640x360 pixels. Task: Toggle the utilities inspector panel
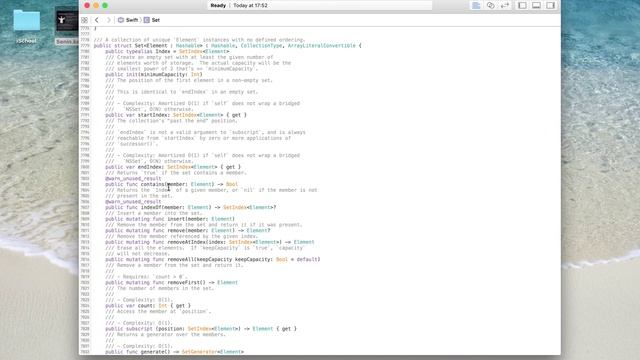551,5
